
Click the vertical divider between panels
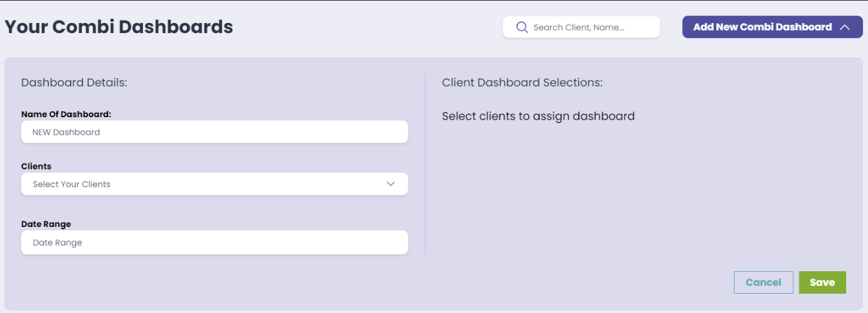pos(425,164)
